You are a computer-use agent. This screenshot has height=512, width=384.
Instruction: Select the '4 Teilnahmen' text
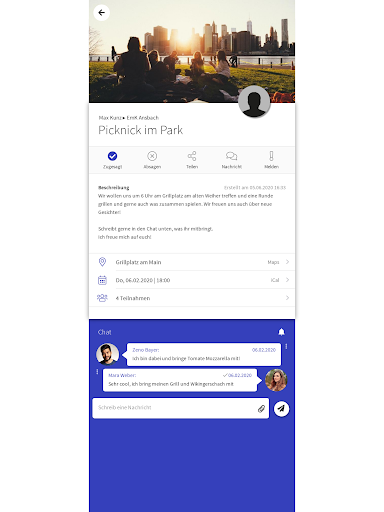[x=133, y=298]
